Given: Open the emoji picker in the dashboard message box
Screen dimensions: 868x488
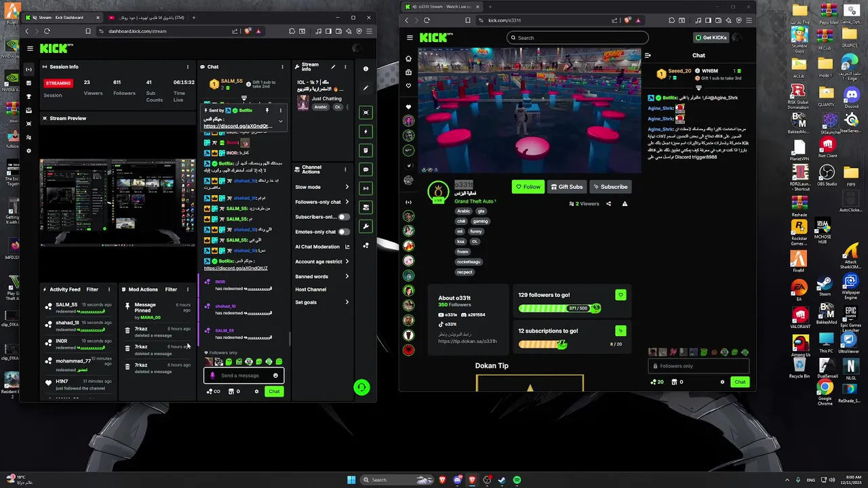Looking at the screenshot, I should click(x=275, y=375).
